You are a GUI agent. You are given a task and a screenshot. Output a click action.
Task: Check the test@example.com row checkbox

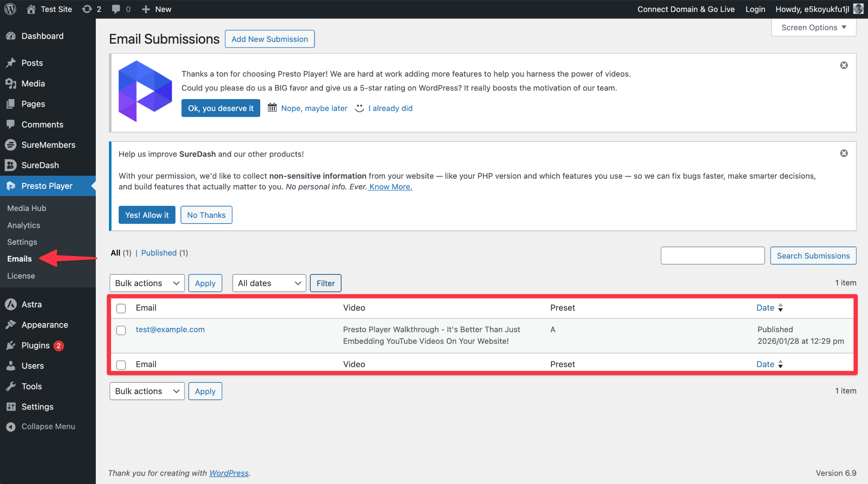point(121,330)
